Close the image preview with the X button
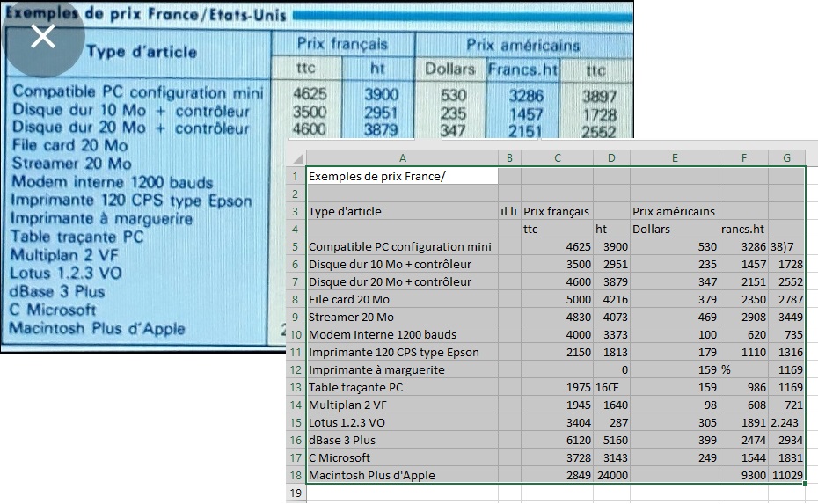The height and width of the screenshot is (504, 818). [43, 37]
